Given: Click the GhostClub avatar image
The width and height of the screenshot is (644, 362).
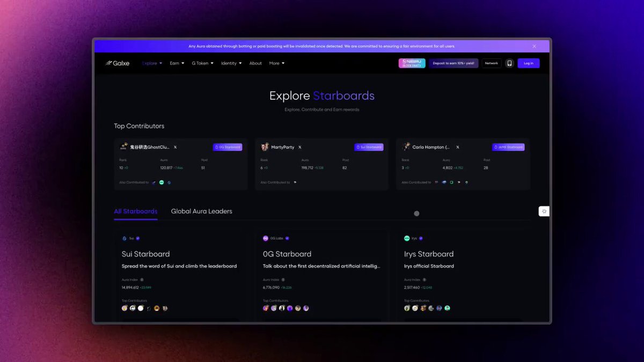Looking at the screenshot, I should pos(123,147).
